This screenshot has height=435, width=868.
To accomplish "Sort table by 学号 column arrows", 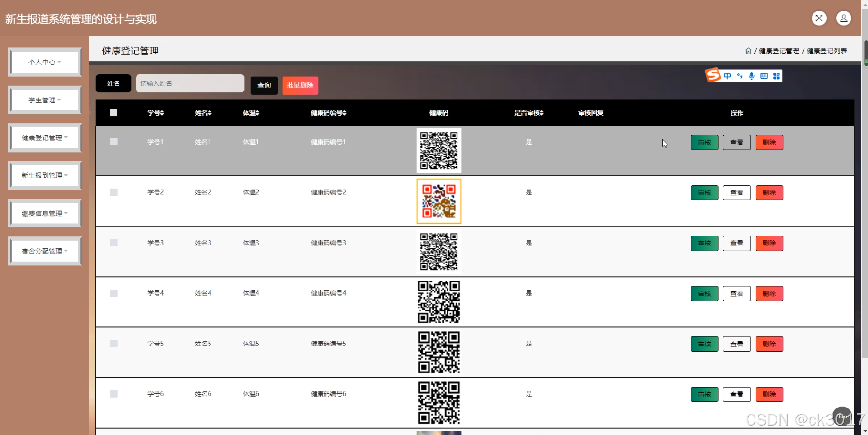I will coord(162,113).
